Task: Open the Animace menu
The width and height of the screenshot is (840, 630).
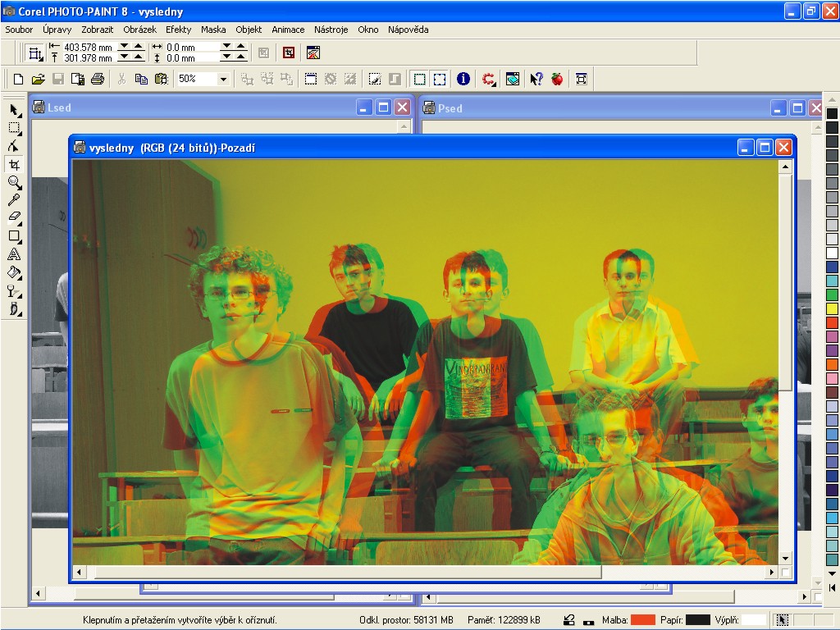Action: tap(288, 30)
